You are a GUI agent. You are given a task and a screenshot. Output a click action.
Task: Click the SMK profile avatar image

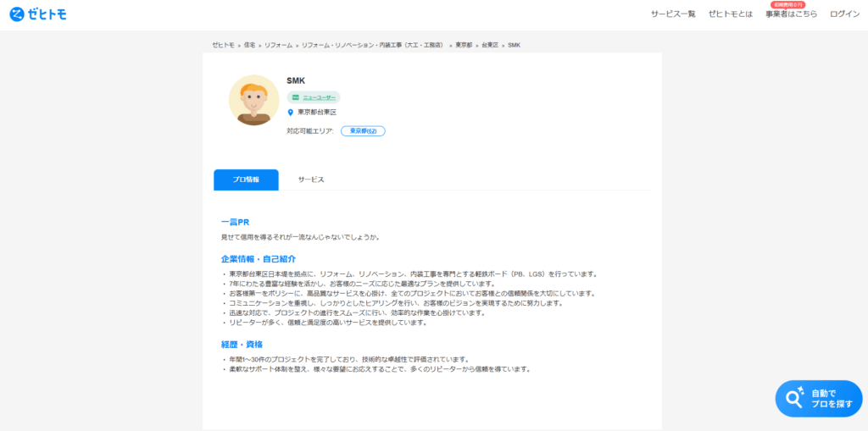coord(253,100)
